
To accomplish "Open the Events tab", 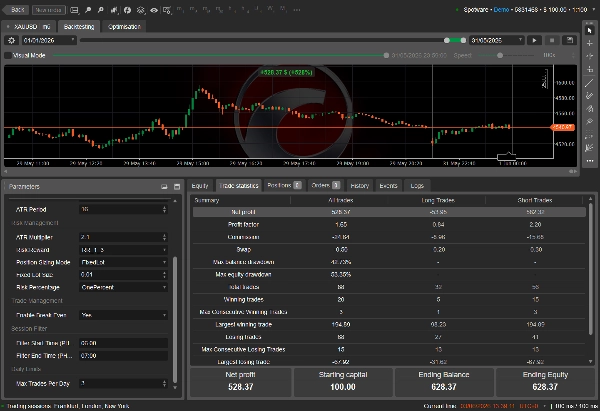I will click(x=388, y=186).
